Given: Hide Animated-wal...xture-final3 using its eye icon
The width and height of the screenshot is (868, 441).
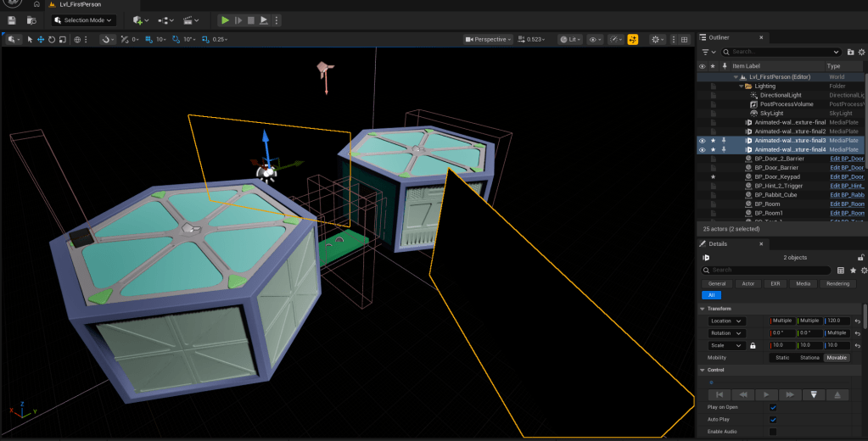Looking at the screenshot, I should (x=702, y=141).
